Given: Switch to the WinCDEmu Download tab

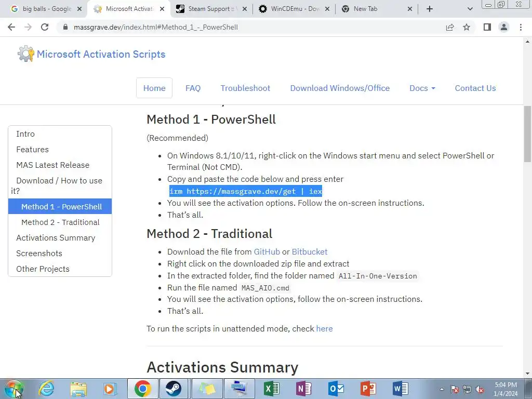Looking at the screenshot, I should 294,9.
